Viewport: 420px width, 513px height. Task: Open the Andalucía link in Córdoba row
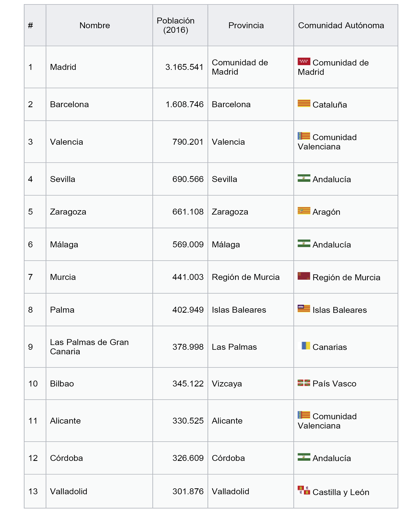coord(331,458)
